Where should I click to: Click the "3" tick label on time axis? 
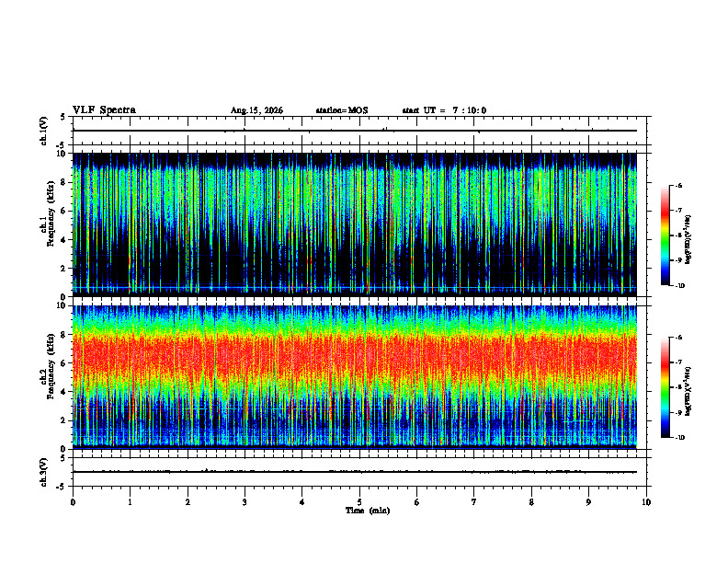pyautogui.click(x=245, y=502)
